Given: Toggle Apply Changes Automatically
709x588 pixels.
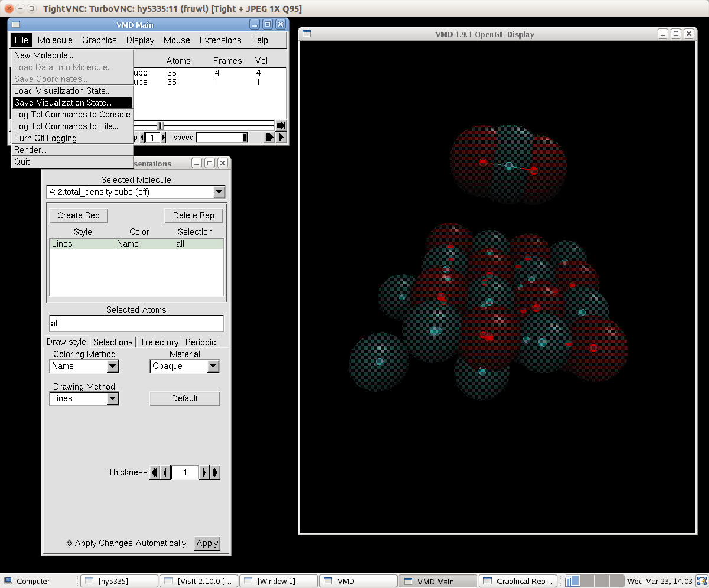Looking at the screenshot, I should click(x=69, y=543).
